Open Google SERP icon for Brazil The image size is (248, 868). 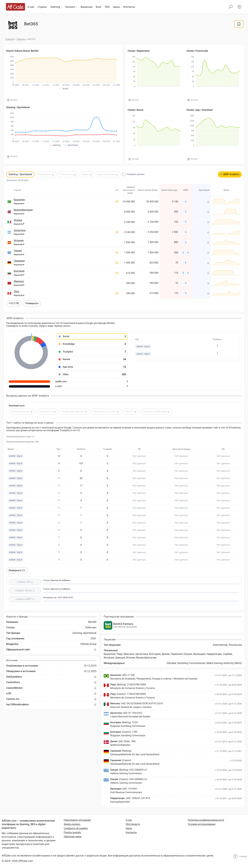[x=186, y=201]
